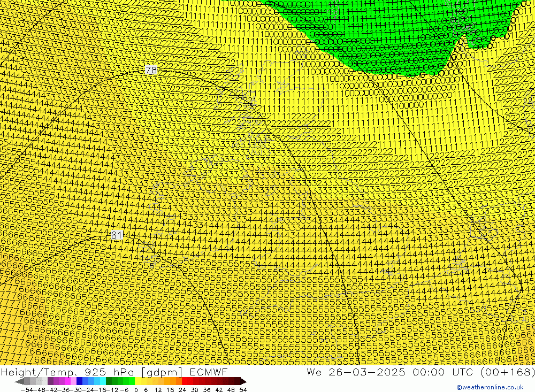
Task: Pick the bright red legend swatch above 24
Action: 185,382
